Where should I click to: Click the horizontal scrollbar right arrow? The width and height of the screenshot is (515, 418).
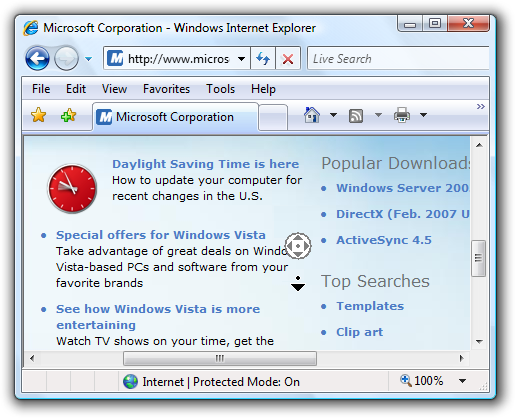coord(462,359)
